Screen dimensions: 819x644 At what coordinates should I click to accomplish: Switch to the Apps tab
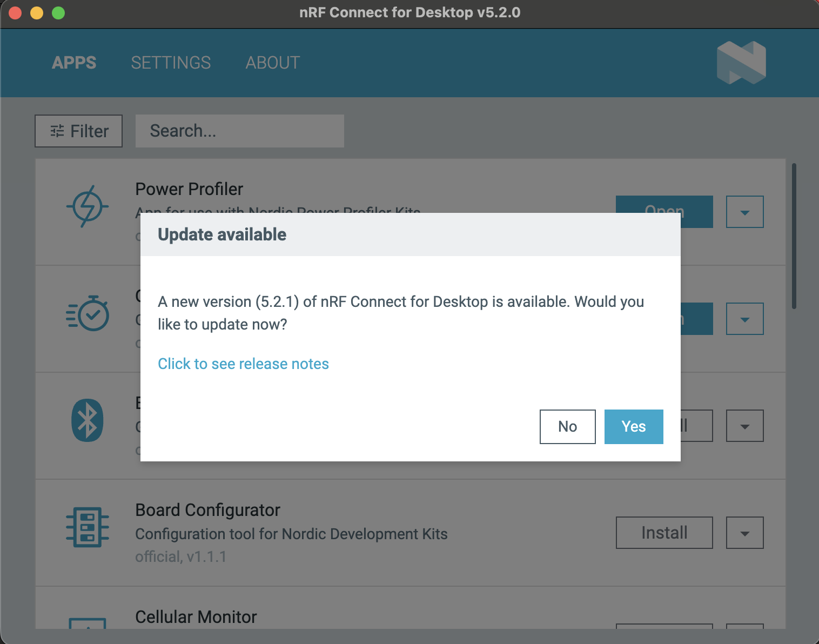(x=74, y=63)
